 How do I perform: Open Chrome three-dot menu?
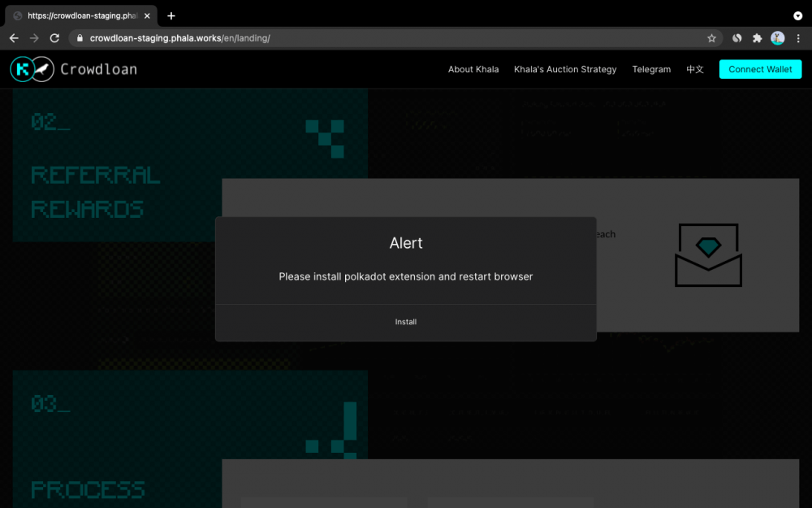pyautogui.click(x=798, y=38)
